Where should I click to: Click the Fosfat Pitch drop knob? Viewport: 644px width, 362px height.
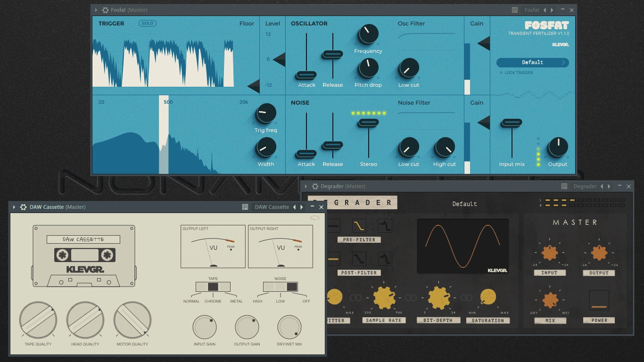point(368,69)
